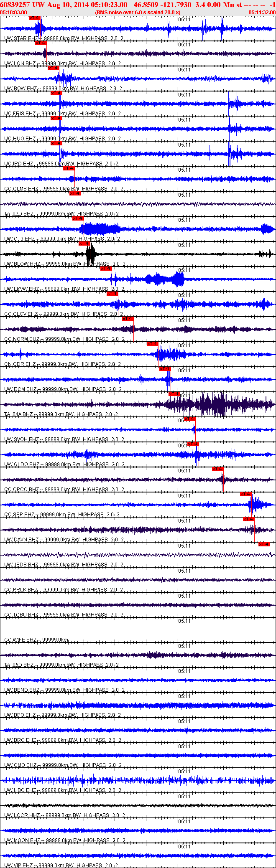Click the UO.FRIS.EHZ station label

coord(20,114)
